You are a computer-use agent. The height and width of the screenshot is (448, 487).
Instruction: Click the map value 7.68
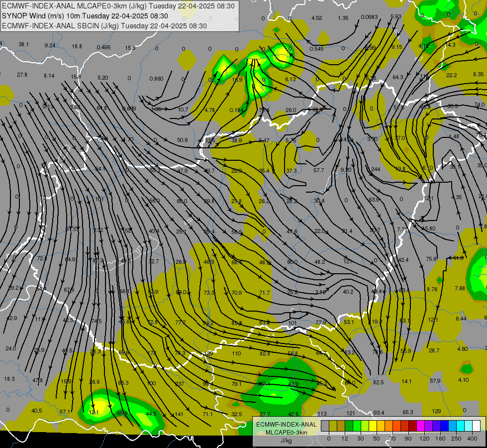460,288
